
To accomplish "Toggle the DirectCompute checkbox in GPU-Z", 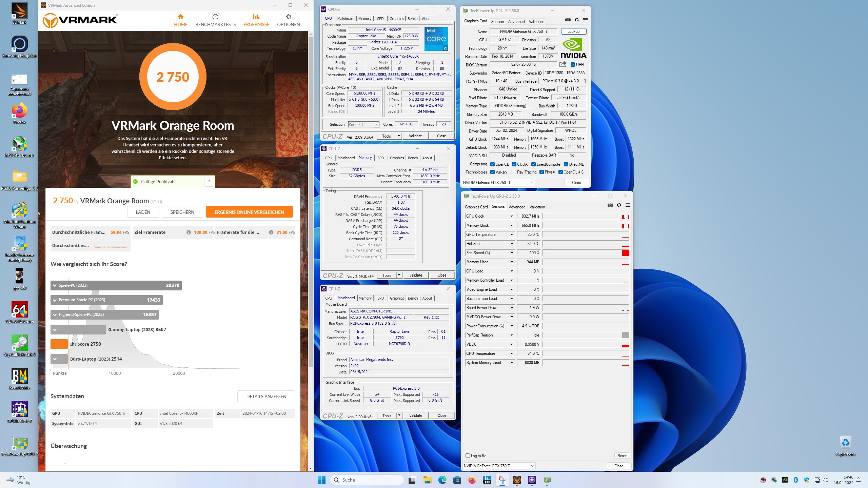I will [x=533, y=164].
